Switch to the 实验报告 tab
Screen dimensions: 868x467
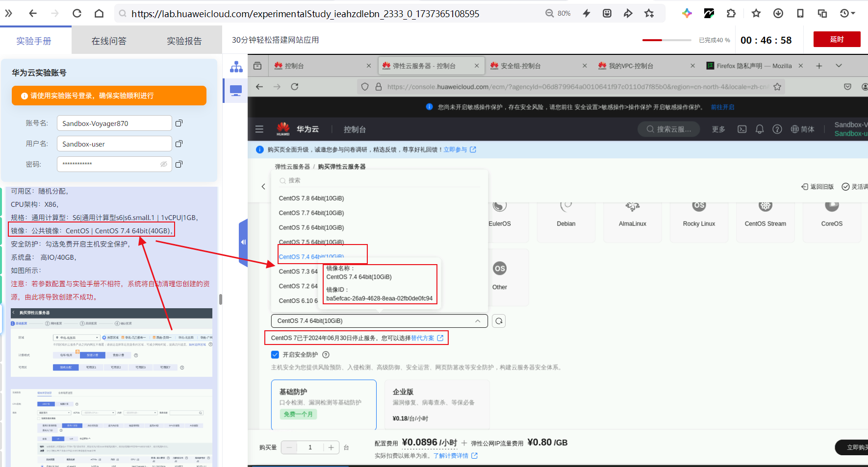(184, 41)
